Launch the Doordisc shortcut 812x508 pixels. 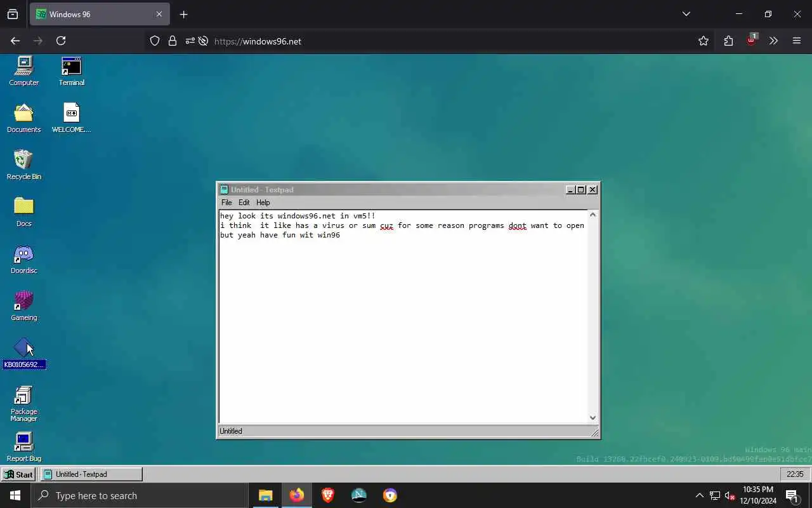(x=24, y=259)
